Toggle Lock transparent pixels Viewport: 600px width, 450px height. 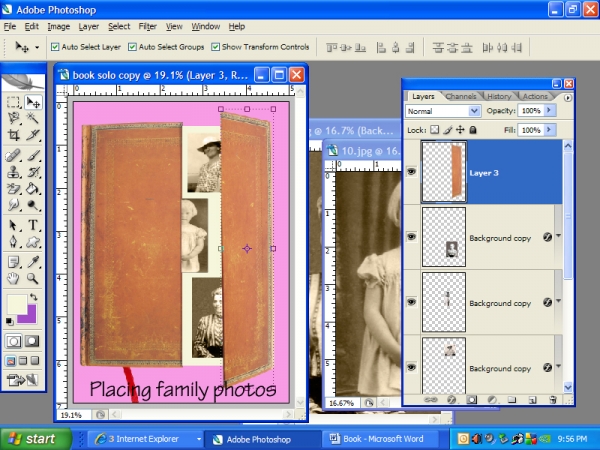[434, 130]
